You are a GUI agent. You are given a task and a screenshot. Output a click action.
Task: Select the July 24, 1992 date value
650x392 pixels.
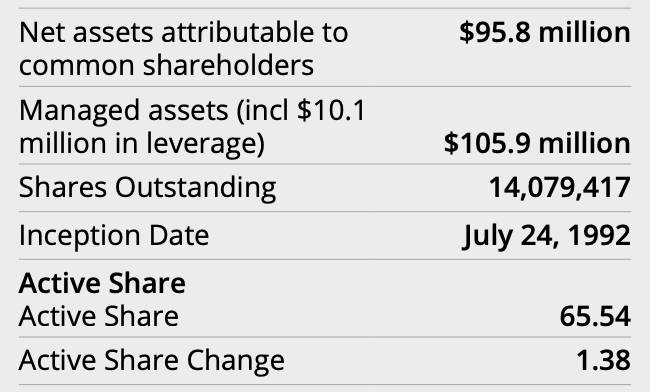(x=546, y=236)
